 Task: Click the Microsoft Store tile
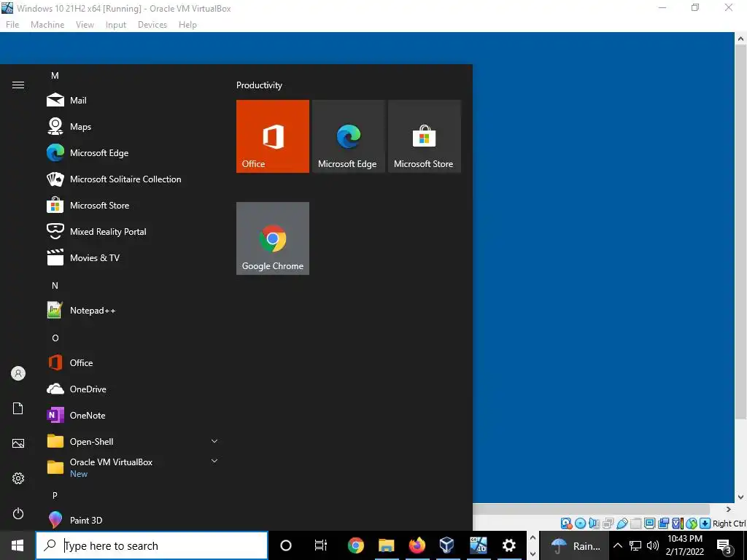click(424, 136)
